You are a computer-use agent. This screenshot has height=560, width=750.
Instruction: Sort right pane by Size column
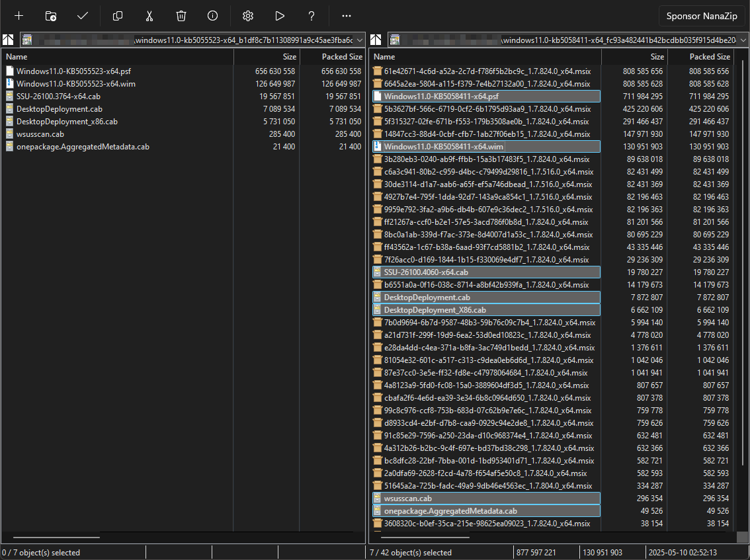coord(634,56)
